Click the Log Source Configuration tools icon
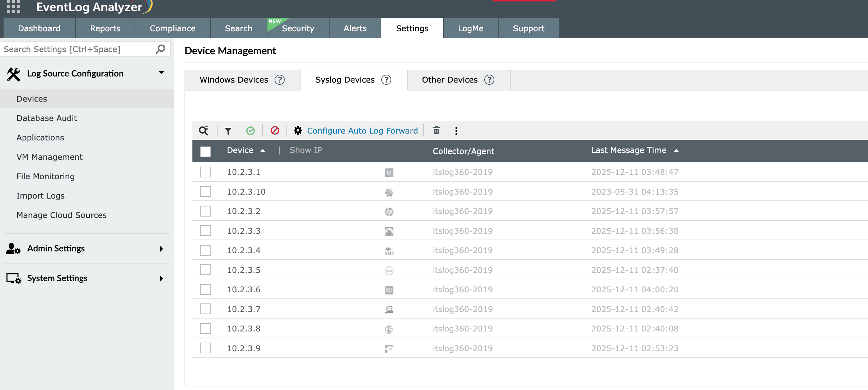 (14, 74)
